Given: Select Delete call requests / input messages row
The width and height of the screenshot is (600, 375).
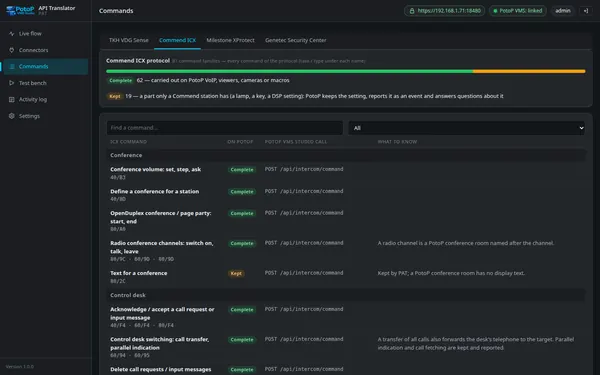Looking at the screenshot, I should (x=346, y=370).
